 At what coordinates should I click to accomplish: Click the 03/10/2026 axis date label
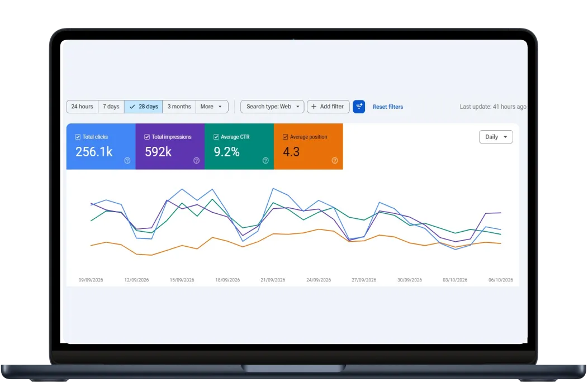tap(455, 280)
